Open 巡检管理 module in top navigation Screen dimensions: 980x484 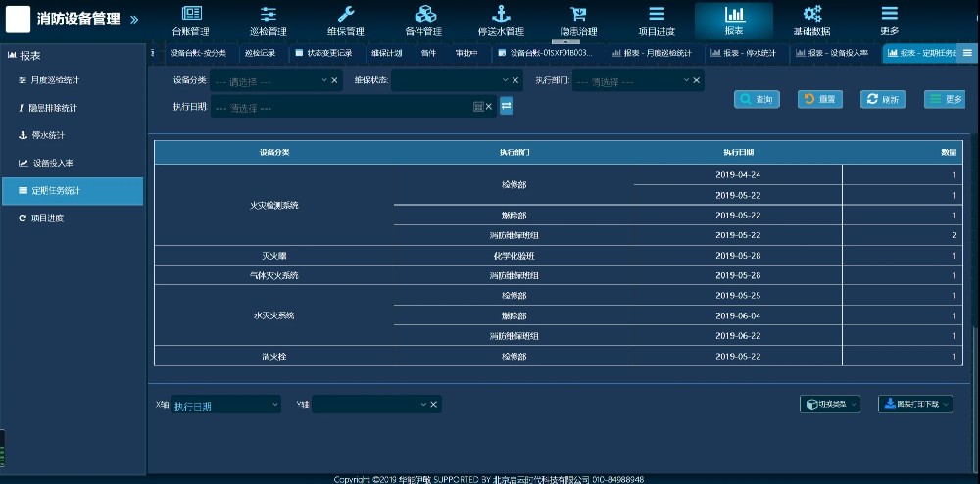269,21
